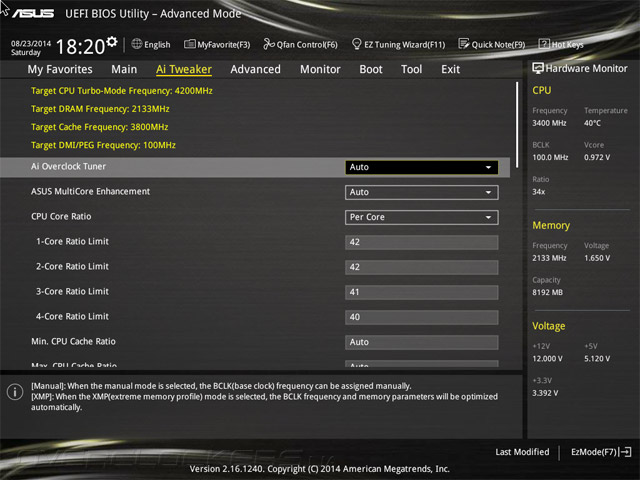Show the Hot Keys list

click(x=561, y=44)
